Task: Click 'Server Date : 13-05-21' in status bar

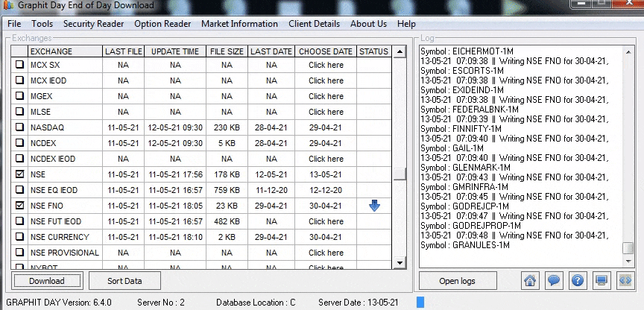Action: pos(358,303)
